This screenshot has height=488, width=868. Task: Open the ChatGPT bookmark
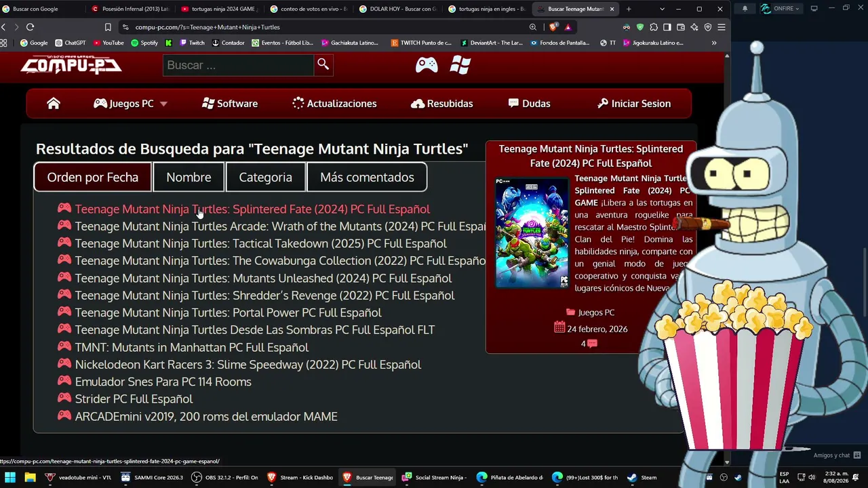pos(70,43)
